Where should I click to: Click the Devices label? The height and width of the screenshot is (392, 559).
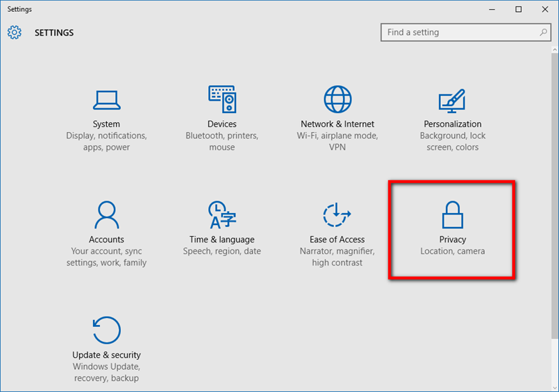tap(222, 124)
